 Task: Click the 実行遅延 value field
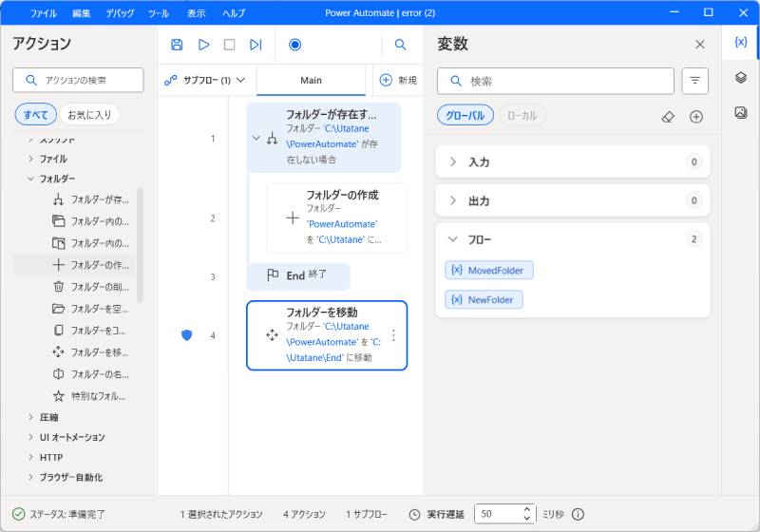(498, 514)
